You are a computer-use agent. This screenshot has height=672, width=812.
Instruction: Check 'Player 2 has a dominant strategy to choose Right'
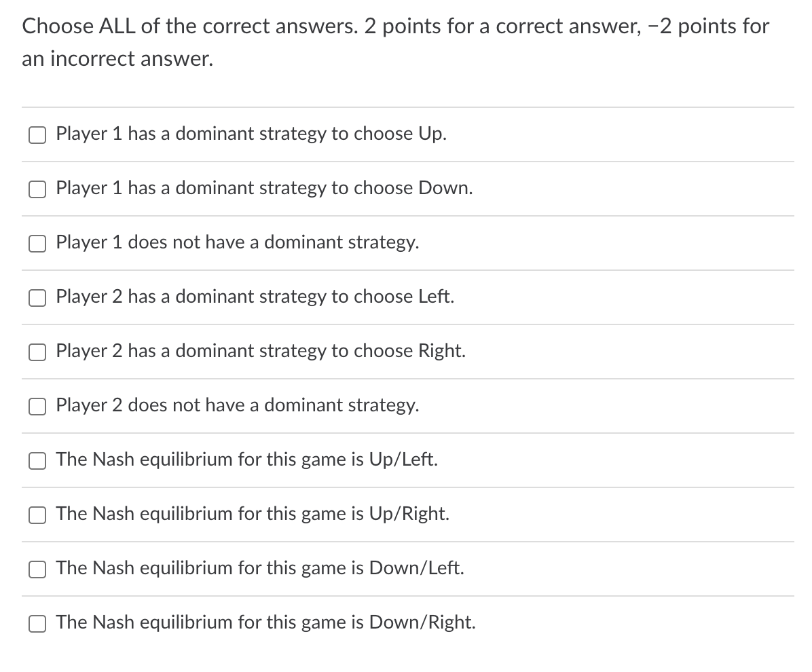pos(37,352)
